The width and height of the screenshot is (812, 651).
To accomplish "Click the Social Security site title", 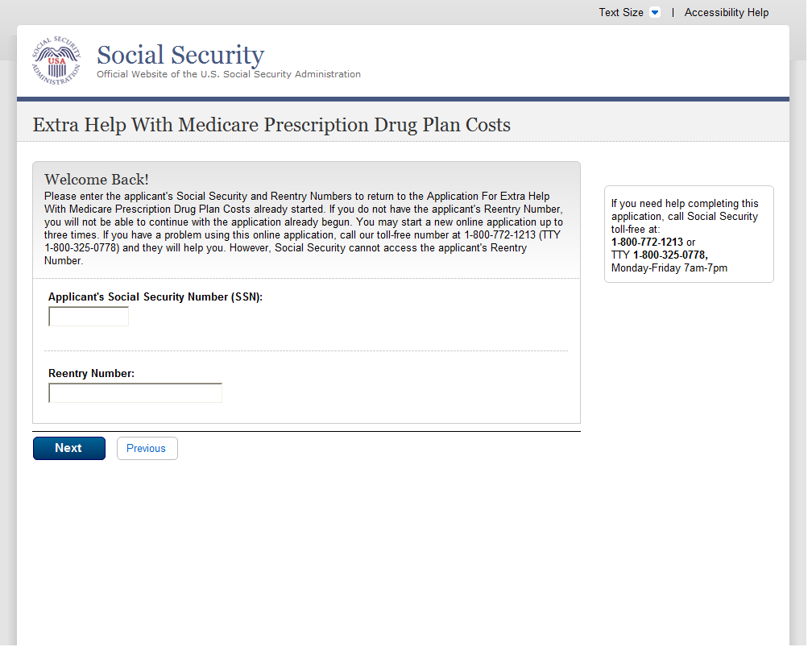I will [180, 55].
